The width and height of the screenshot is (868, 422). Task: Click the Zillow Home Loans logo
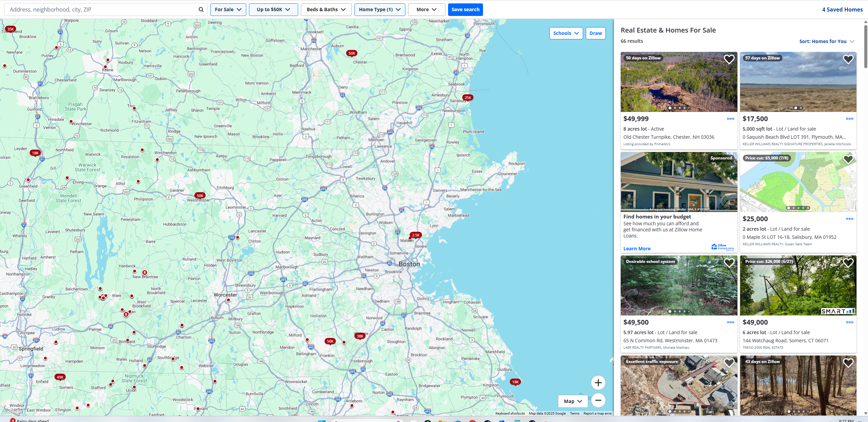coord(722,247)
